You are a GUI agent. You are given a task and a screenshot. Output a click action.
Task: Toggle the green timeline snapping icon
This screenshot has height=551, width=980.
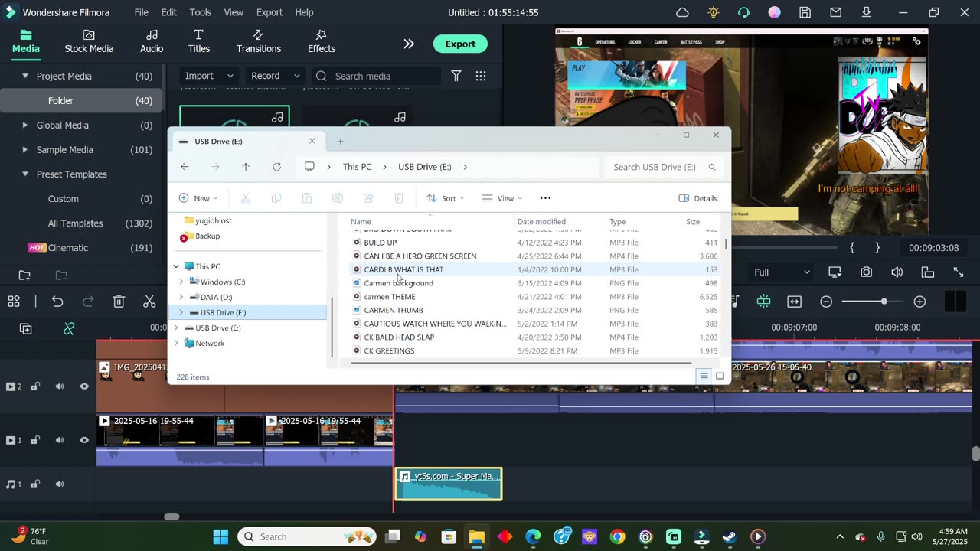point(763,302)
